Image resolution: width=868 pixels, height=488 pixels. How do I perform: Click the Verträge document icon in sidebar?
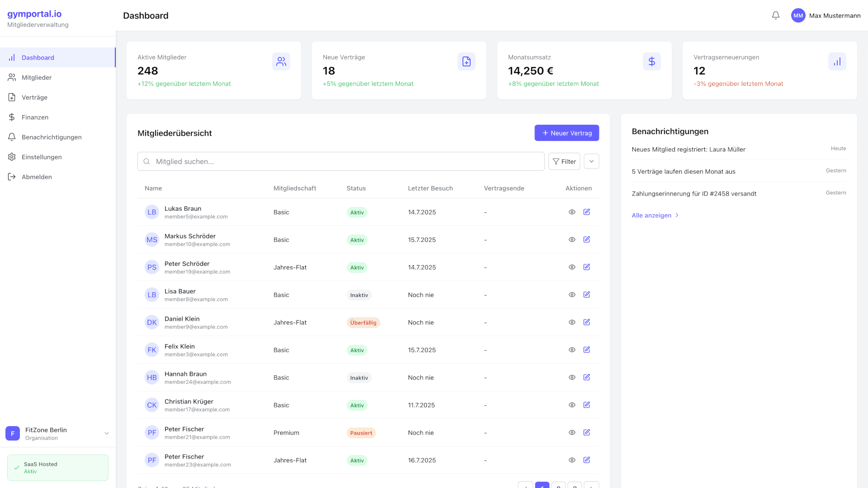[12, 97]
